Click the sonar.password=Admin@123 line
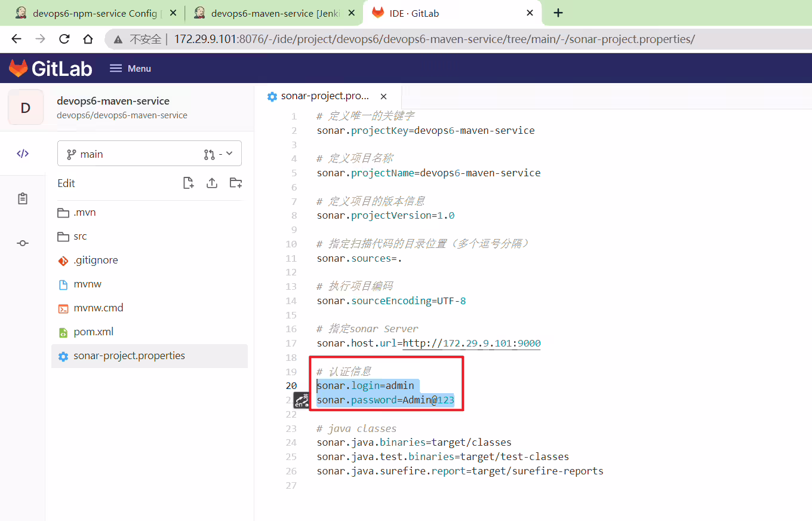Image resolution: width=812 pixels, height=521 pixels. point(386,400)
